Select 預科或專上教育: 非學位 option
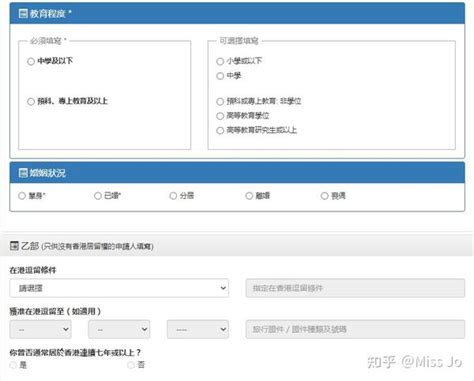This screenshot has width=474, height=381. (x=220, y=101)
